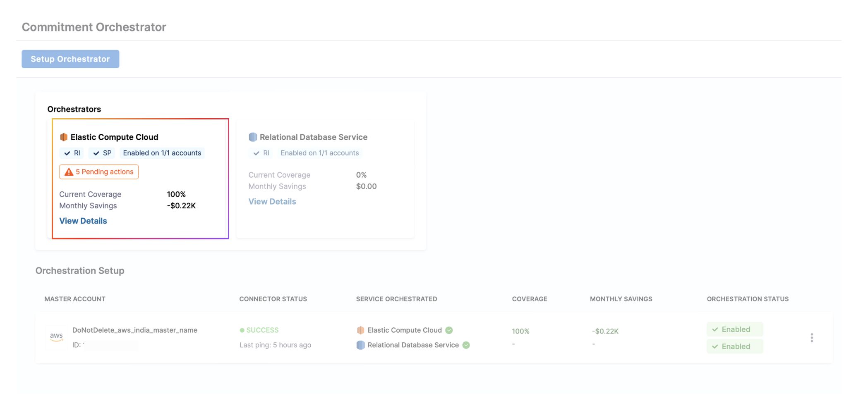Image resolution: width=868 pixels, height=415 pixels.
Task: Click the Relational Database Service card icon
Action: point(253,137)
